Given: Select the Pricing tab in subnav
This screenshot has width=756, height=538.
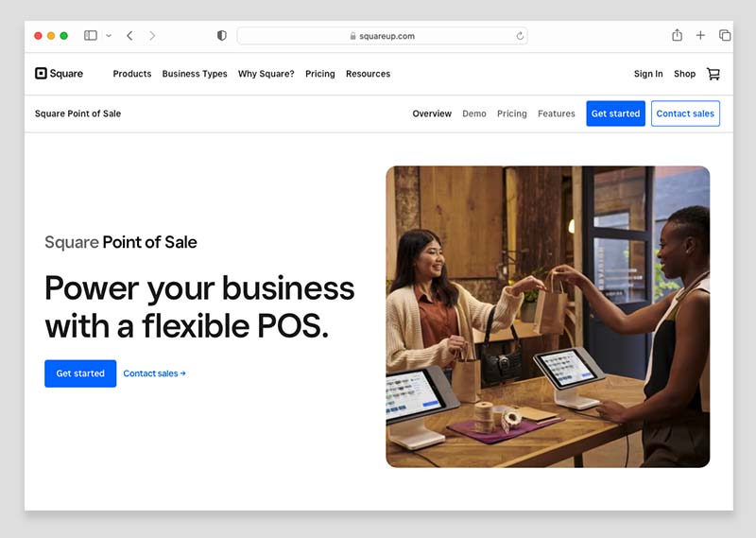Looking at the screenshot, I should pos(512,113).
